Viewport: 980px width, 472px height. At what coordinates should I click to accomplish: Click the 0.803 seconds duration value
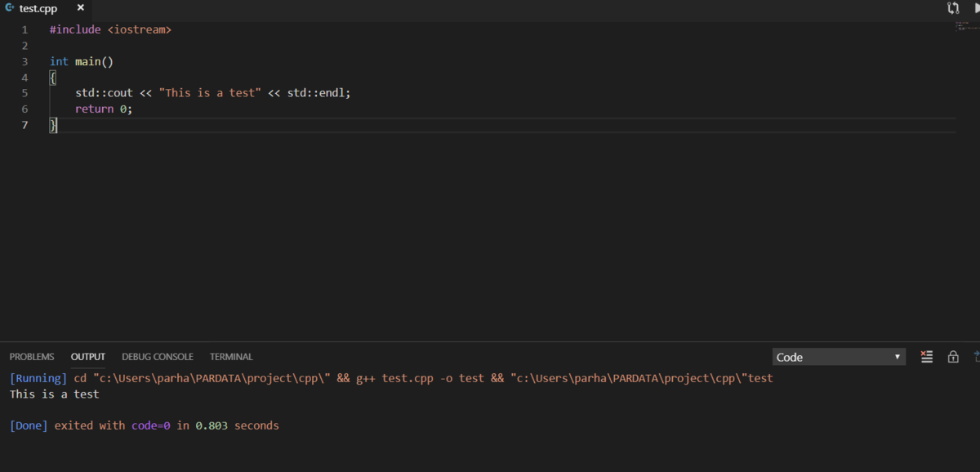(x=237, y=425)
